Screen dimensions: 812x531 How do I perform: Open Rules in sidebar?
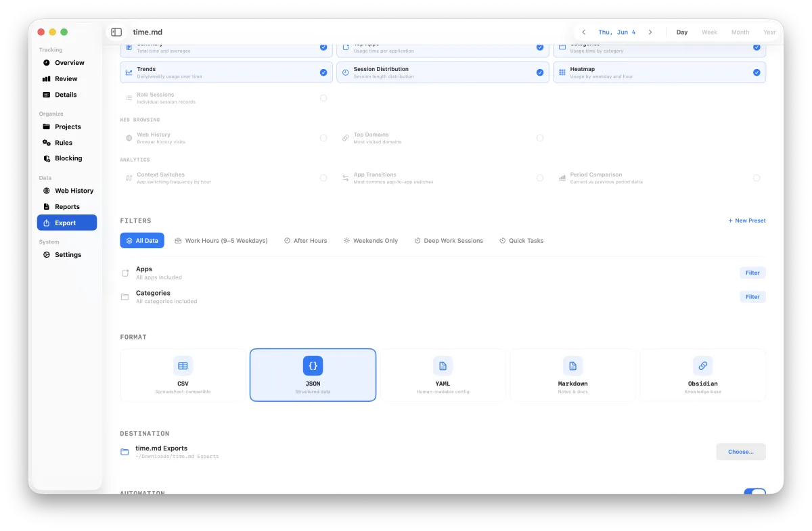click(67, 143)
